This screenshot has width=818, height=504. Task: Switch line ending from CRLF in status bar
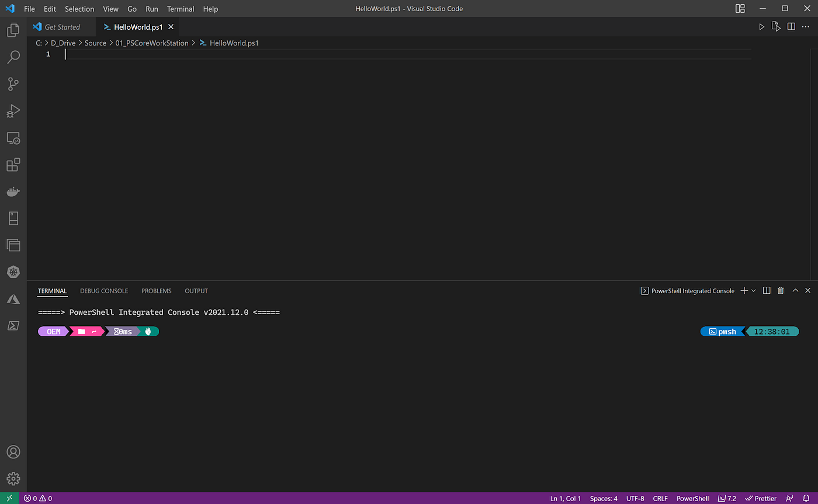[660, 498]
